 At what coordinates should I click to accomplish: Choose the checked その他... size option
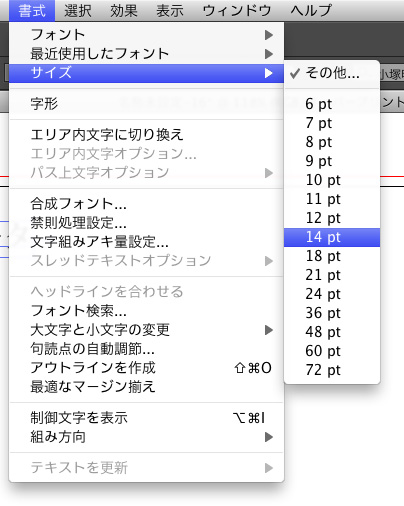coord(332,73)
